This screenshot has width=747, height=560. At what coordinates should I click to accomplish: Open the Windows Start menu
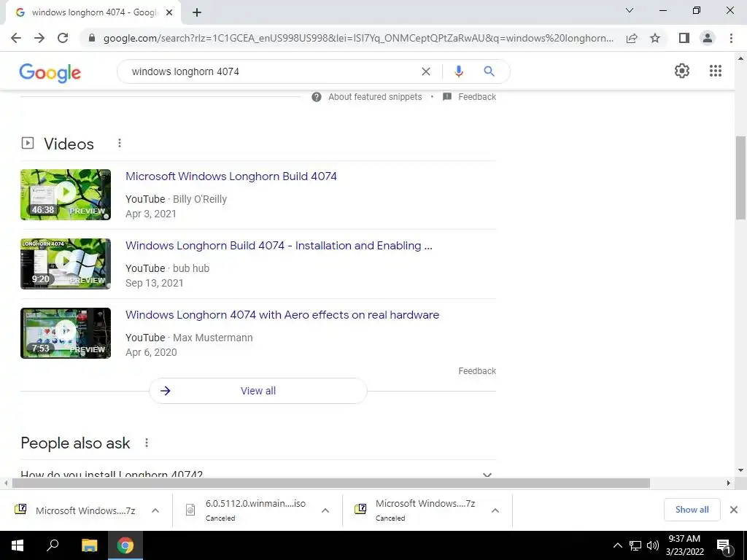tap(18, 545)
